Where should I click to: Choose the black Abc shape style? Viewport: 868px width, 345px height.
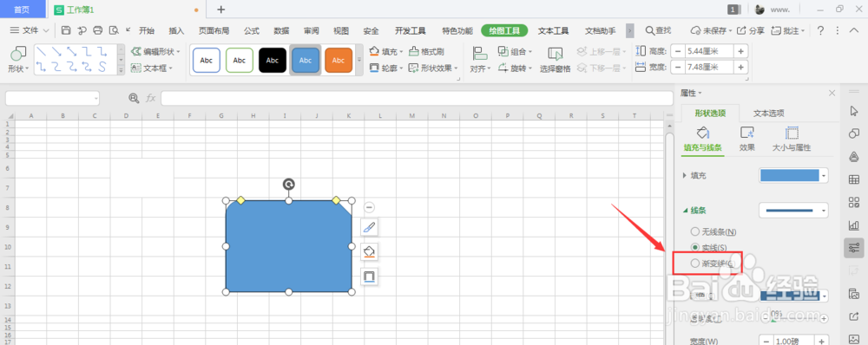click(x=273, y=61)
